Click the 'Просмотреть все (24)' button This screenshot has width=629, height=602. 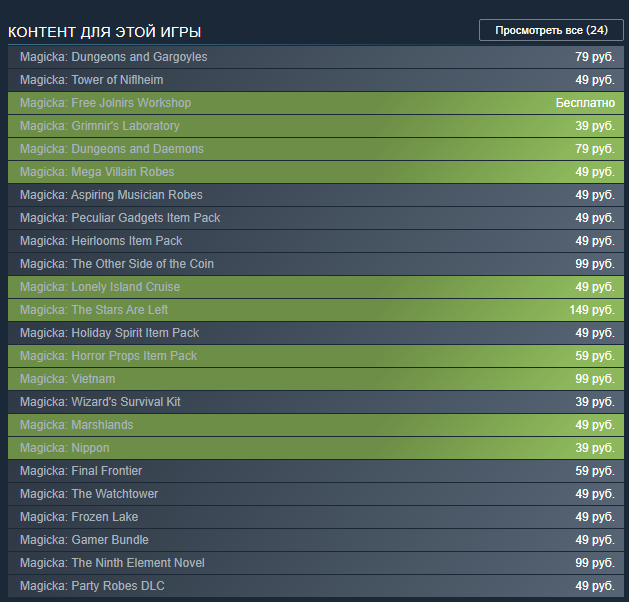[x=551, y=30]
